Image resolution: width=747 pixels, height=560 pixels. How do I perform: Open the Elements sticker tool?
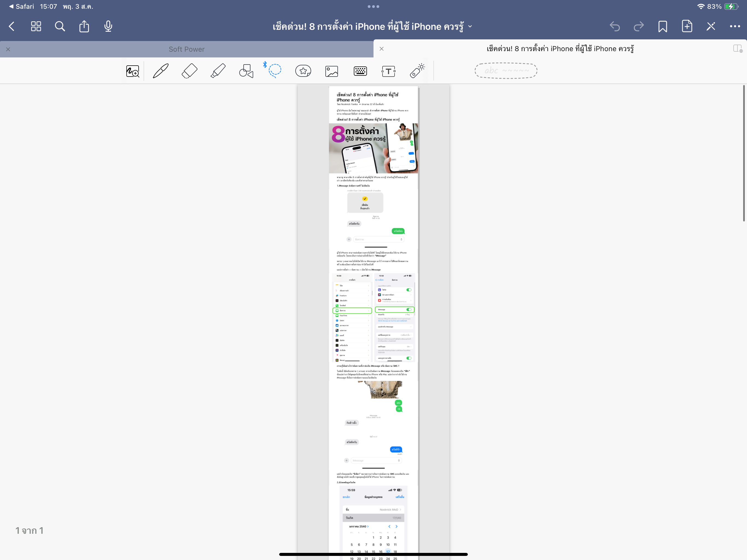pyautogui.click(x=303, y=71)
